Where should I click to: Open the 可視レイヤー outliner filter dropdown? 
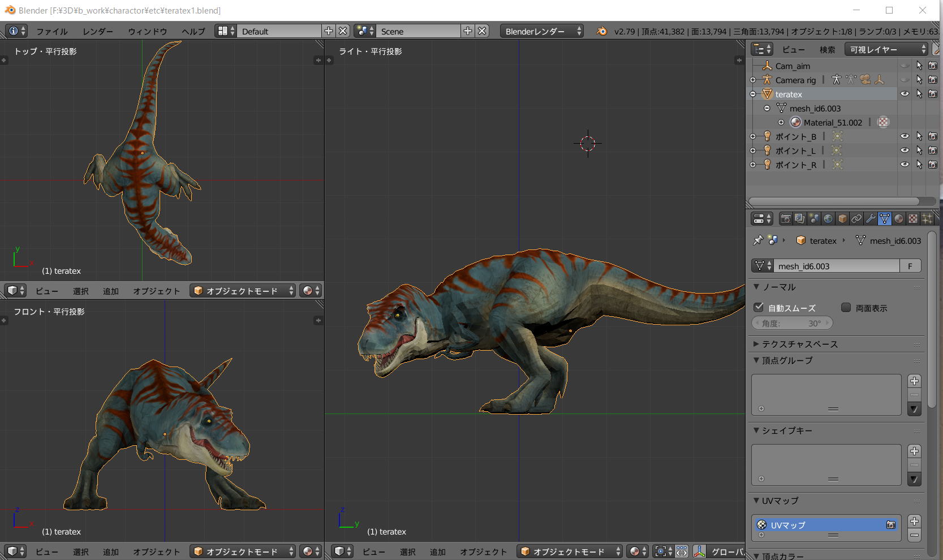pos(886,50)
